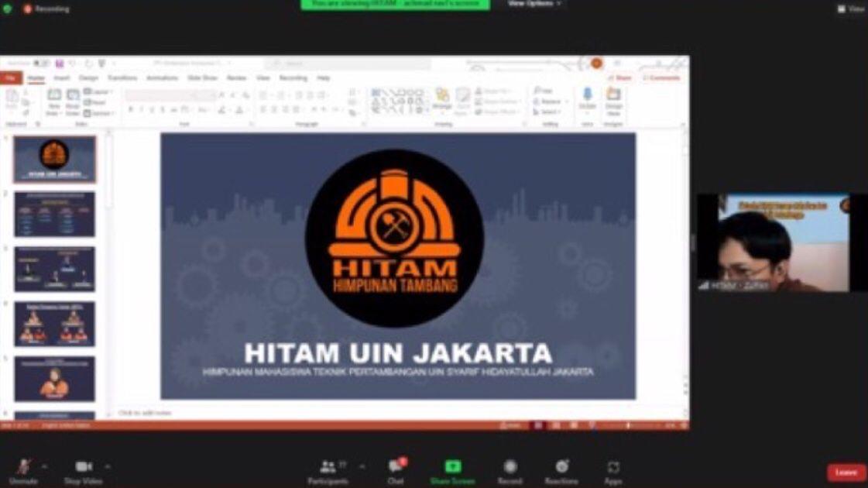Image resolution: width=868 pixels, height=488 pixels.
Task: Click the green encryption shield icon
Action: (x=7, y=9)
